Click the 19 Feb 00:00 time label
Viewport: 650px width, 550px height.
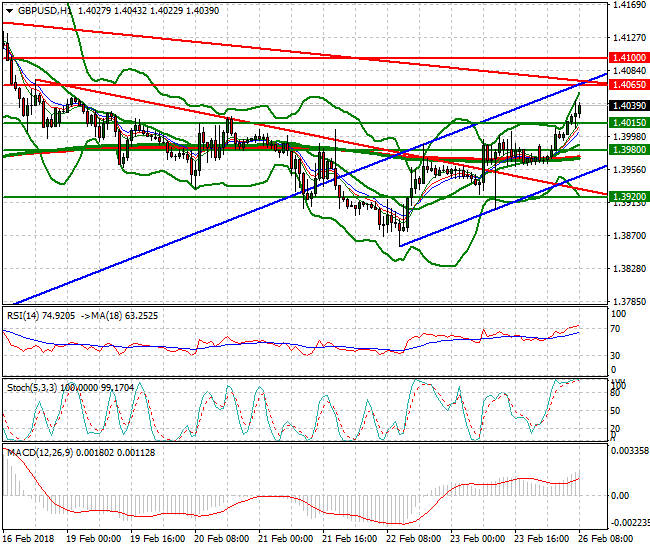[x=94, y=539]
